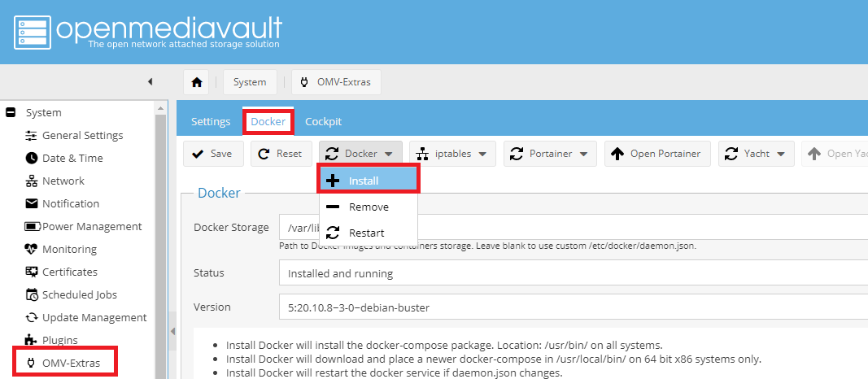The width and height of the screenshot is (868, 379).
Task: Switch to the Settings tab
Action: tap(211, 122)
